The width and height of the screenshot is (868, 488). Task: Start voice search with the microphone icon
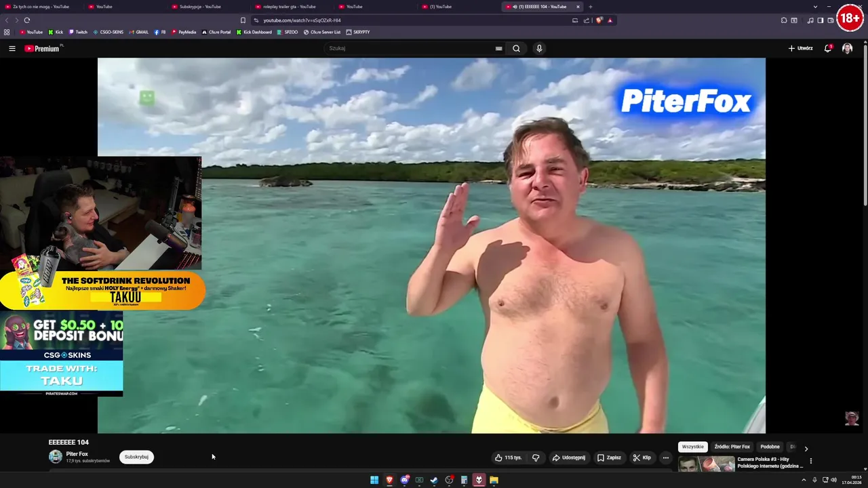click(539, 48)
